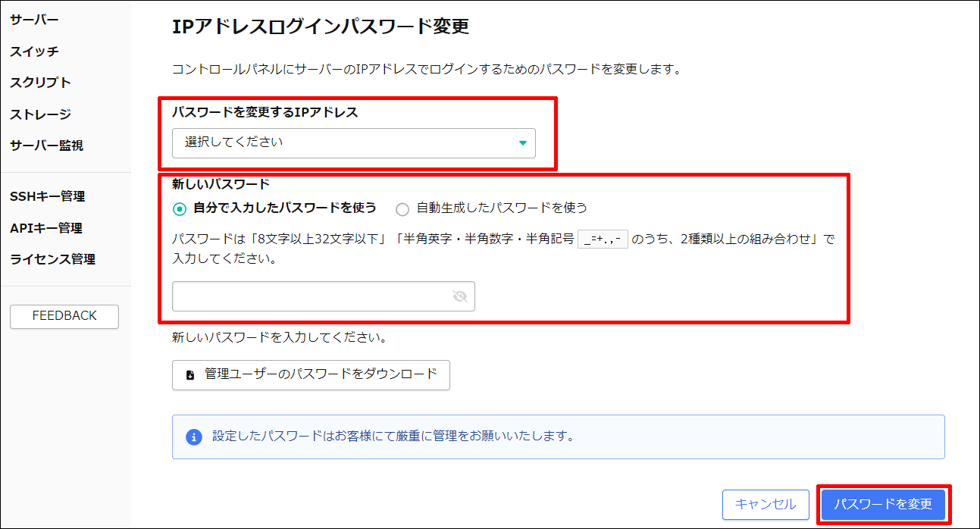
Task: Click the FEEDBACK button
Action: 64,316
